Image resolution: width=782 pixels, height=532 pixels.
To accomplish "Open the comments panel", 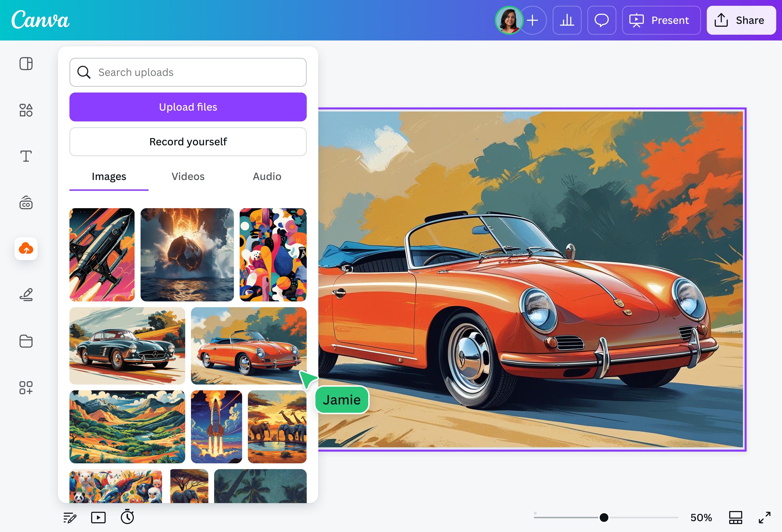I will pyautogui.click(x=602, y=20).
